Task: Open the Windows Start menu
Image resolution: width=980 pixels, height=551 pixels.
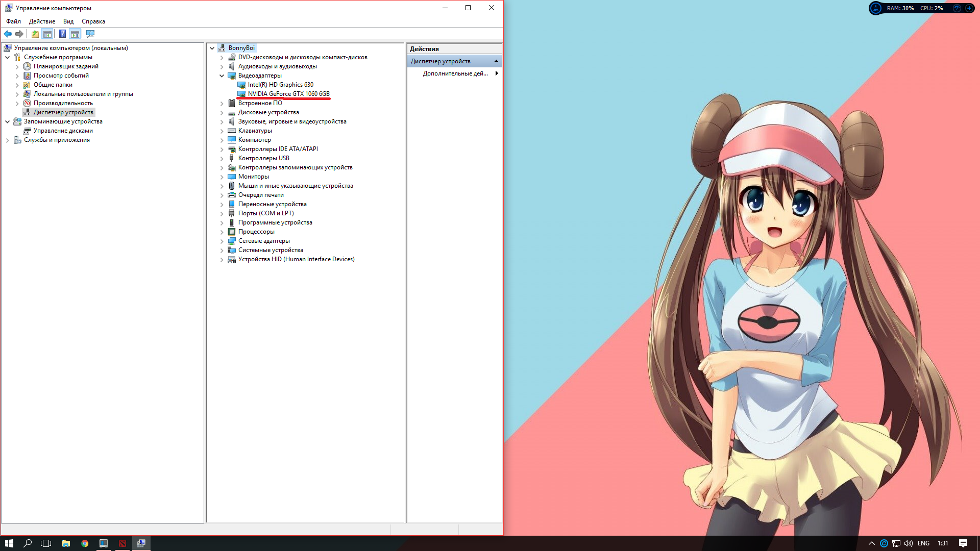Action: click(x=9, y=543)
